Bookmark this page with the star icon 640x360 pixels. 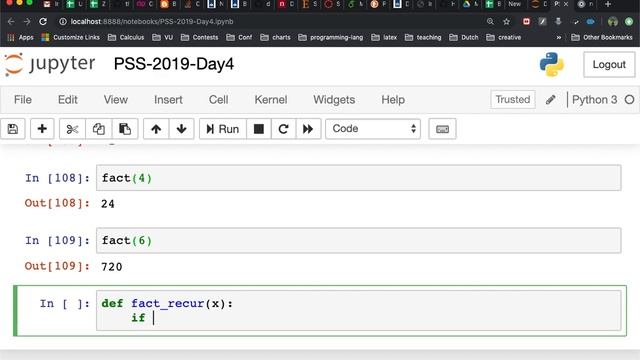(507, 22)
